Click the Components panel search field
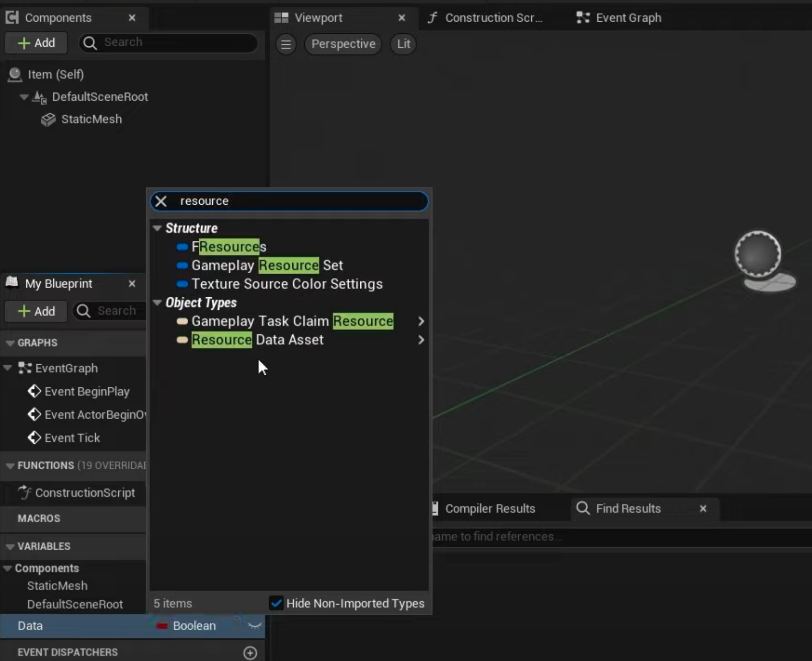Image resolution: width=812 pixels, height=661 pixels. 176,43
